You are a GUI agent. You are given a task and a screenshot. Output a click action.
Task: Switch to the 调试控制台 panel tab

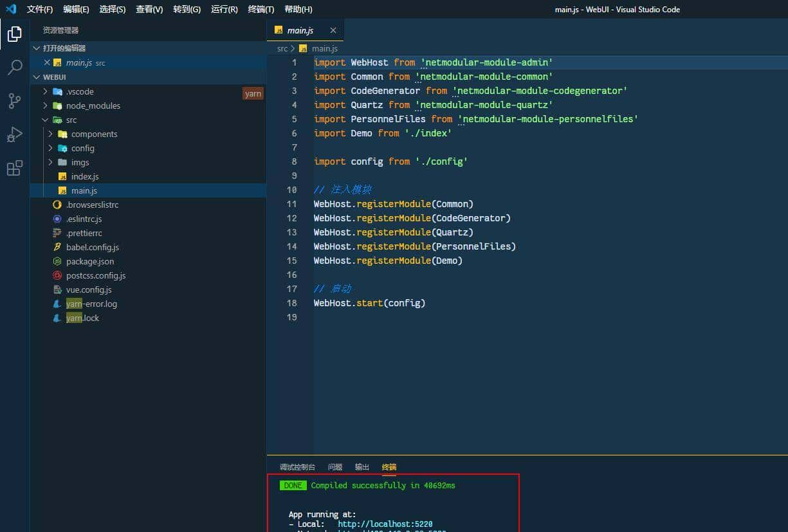[297, 467]
